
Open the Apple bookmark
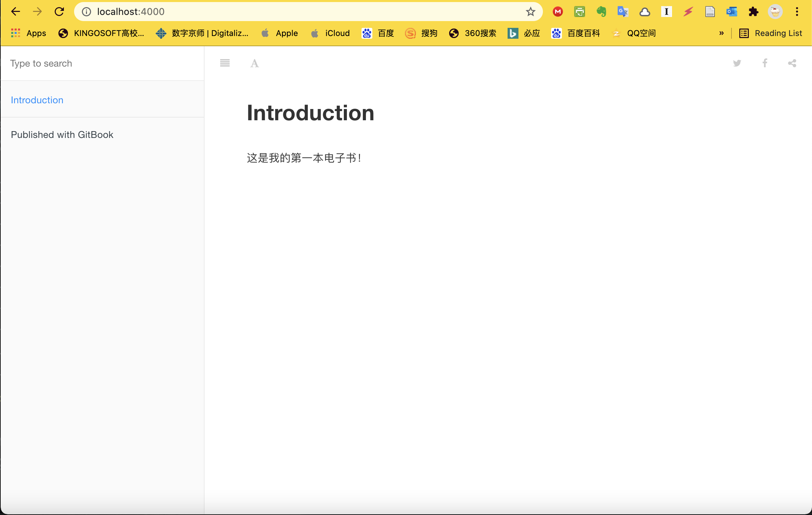point(279,33)
